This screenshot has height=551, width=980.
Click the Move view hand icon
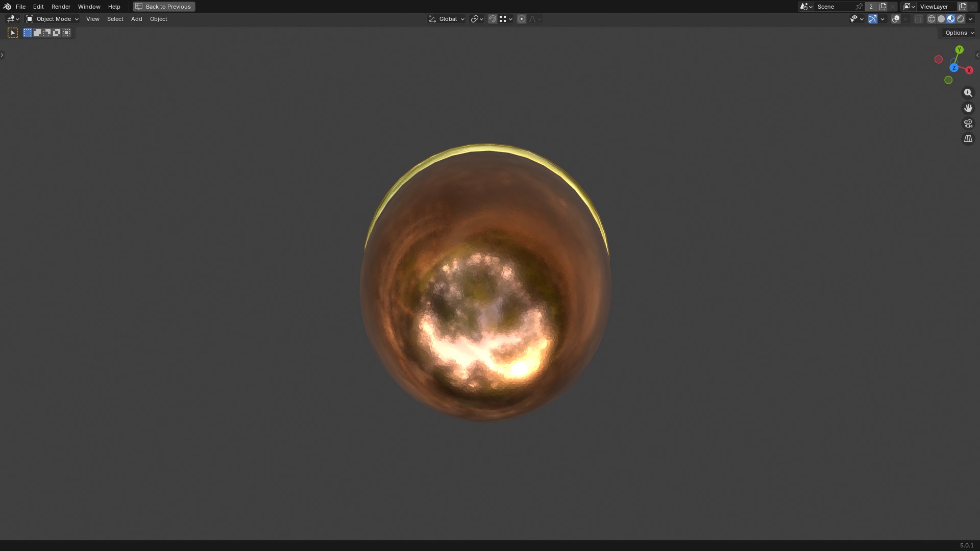click(968, 108)
